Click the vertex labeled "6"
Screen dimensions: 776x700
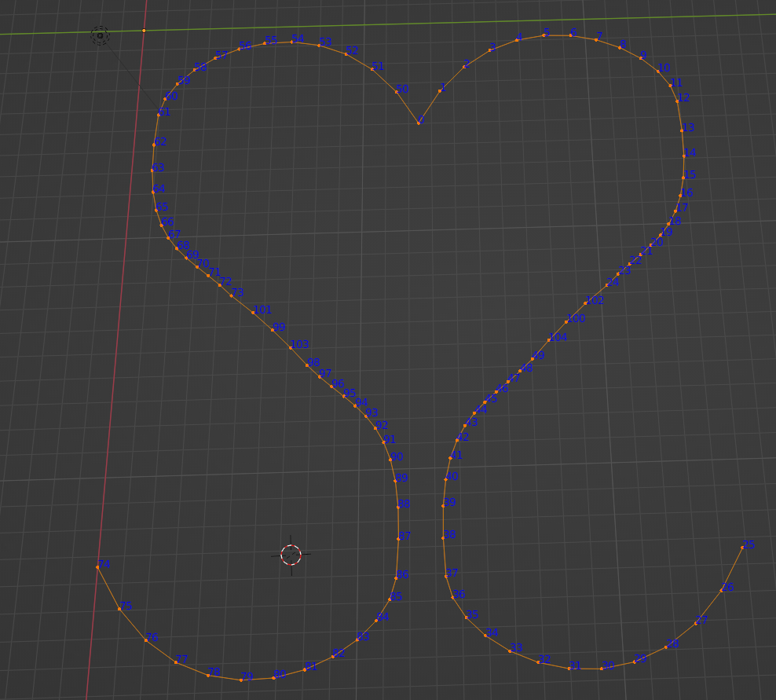(x=571, y=35)
